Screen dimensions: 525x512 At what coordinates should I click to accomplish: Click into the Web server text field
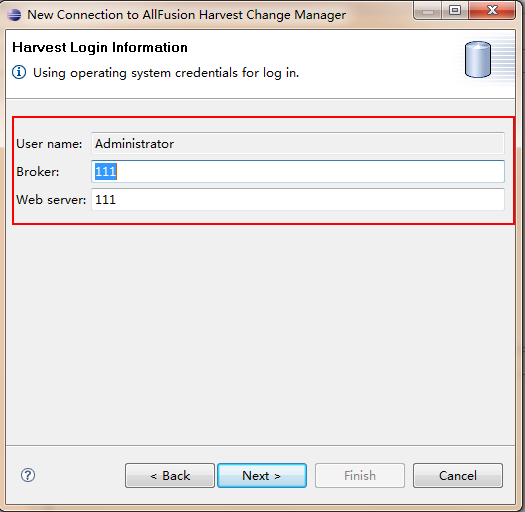(298, 200)
